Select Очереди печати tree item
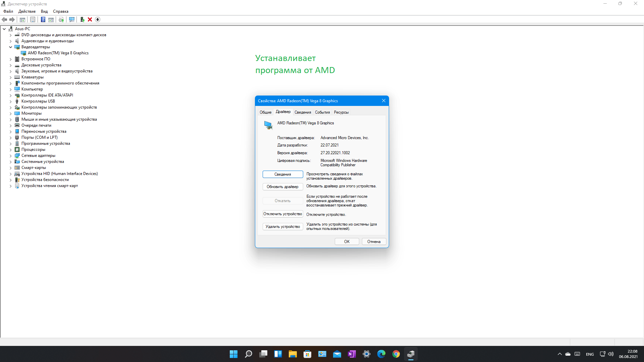Image resolution: width=644 pixels, height=362 pixels. point(36,125)
